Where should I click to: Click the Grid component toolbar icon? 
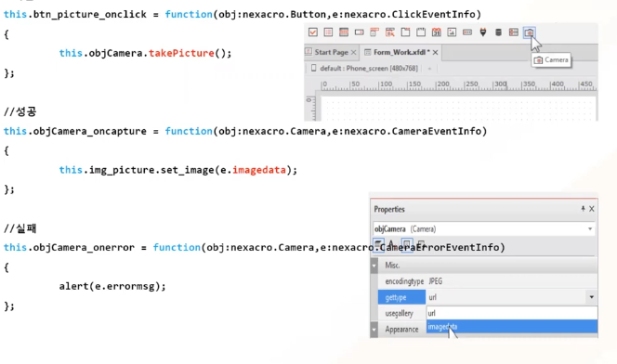click(344, 32)
